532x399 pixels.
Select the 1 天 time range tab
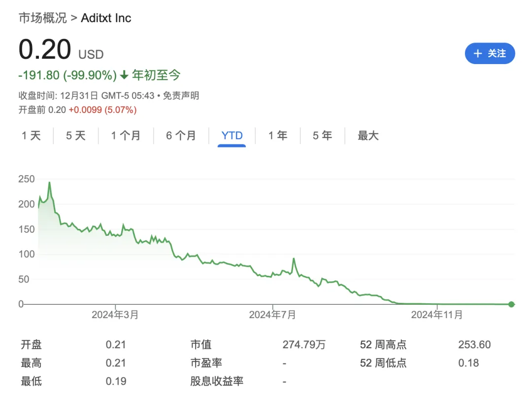point(31,136)
